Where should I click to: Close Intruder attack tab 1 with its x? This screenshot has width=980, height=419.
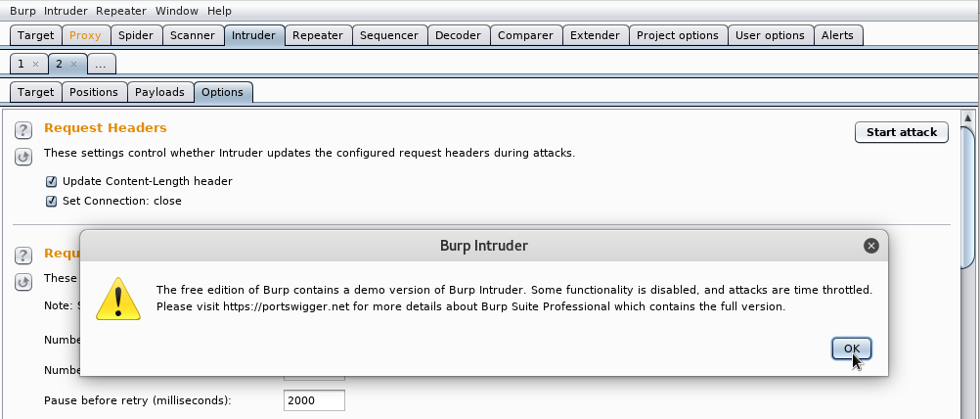click(35, 64)
